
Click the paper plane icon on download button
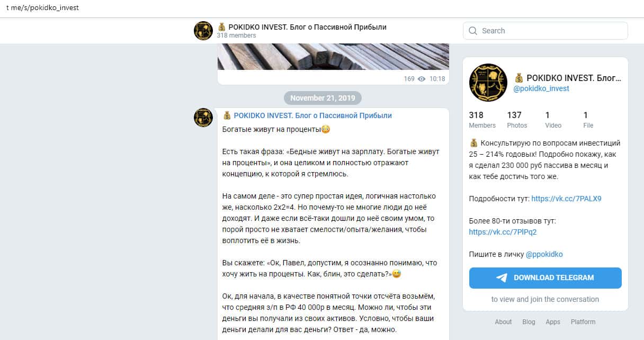502,278
